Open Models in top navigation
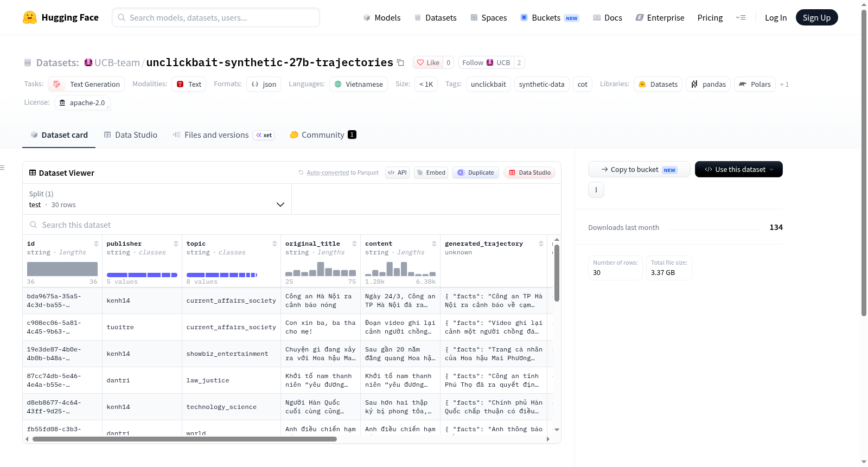This screenshot has height=467, width=868. 382,17
